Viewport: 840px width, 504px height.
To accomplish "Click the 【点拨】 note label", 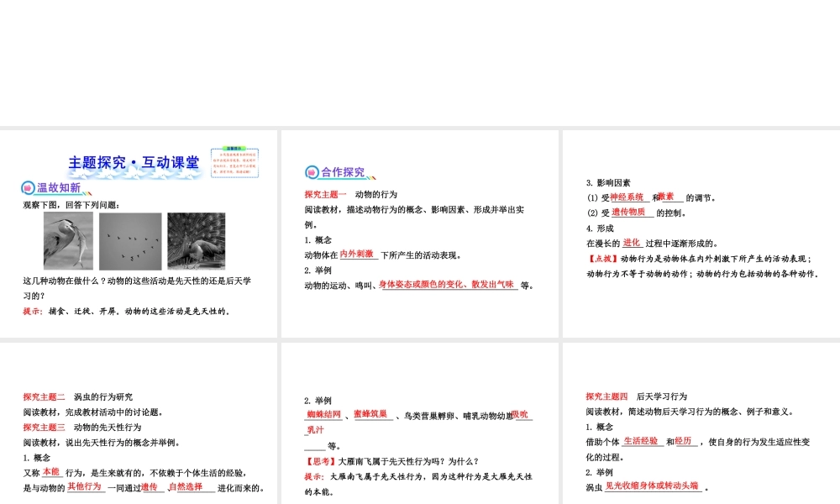I will [x=602, y=259].
